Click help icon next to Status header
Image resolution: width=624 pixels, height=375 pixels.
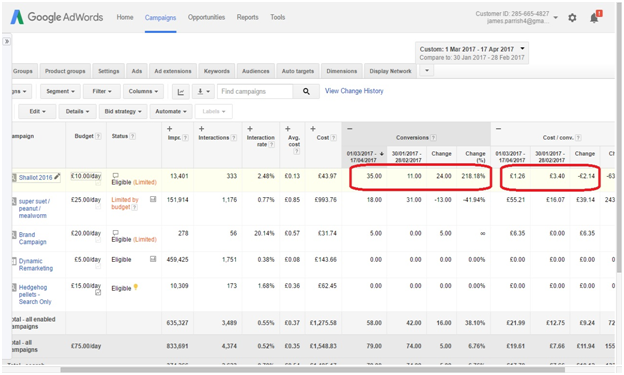coord(133,136)
